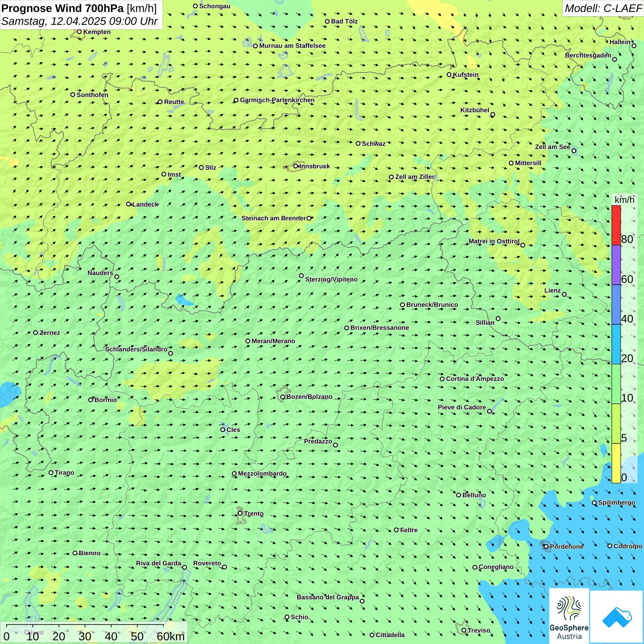Screen dimensions: 644x644
Task: Select the purple 60–80 km/h legend segment
Action: coord(616,265)
